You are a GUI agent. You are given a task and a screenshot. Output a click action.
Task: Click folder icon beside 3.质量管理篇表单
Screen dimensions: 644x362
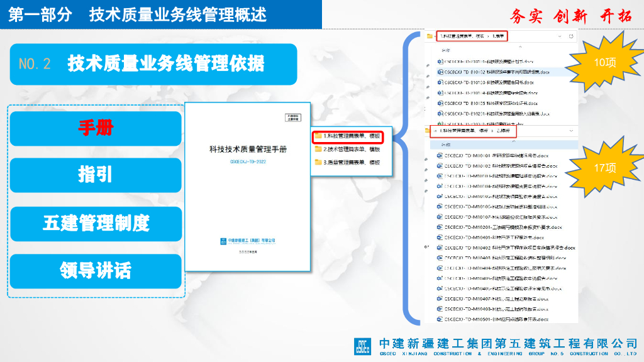pos(318,162)
